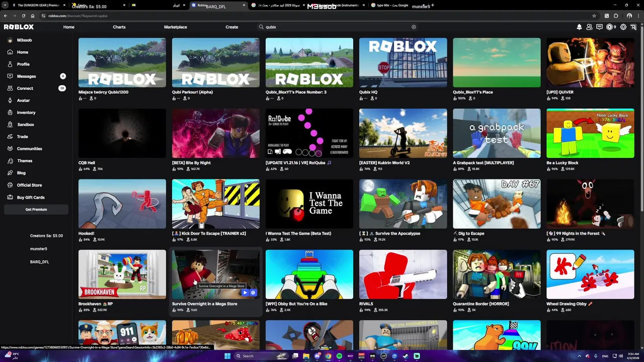Open the Roblox notifications bell
The image size is (644, 362).
click(579, 27)
